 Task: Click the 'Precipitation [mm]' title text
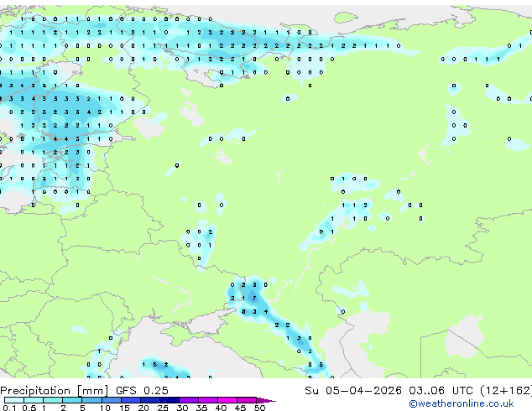tap(55, 391)
